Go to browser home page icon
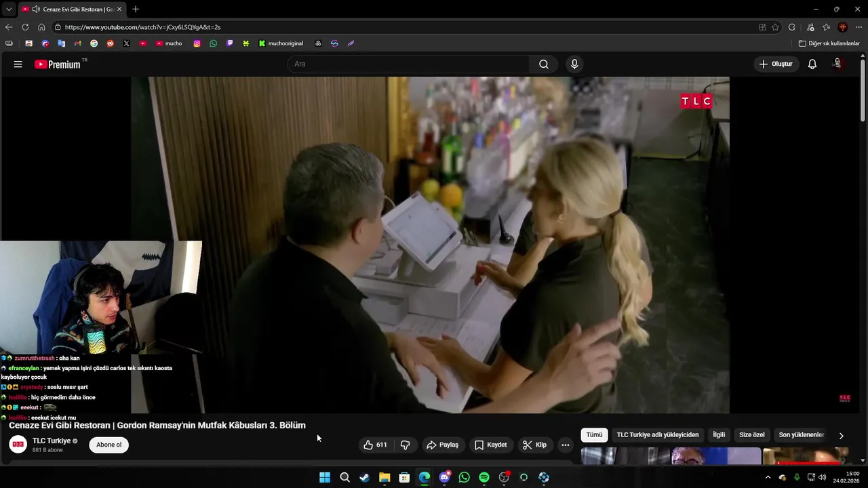 pyautogui.click(x=41, y=27)
